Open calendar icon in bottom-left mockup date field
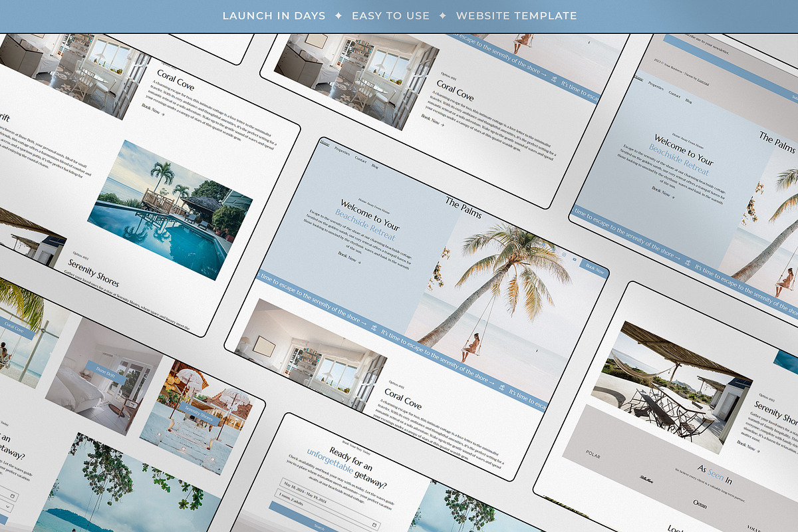The image size is (798, 532). 13,497
